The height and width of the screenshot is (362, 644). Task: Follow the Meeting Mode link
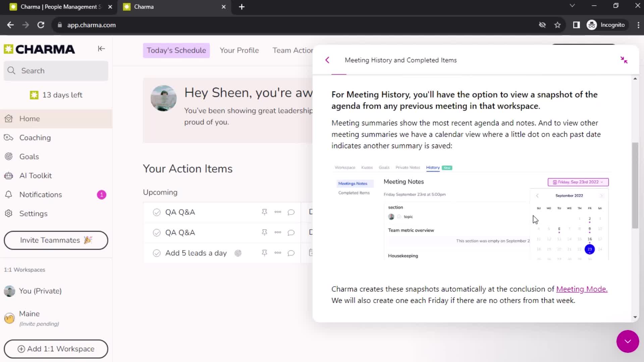(x=582, y=289)
